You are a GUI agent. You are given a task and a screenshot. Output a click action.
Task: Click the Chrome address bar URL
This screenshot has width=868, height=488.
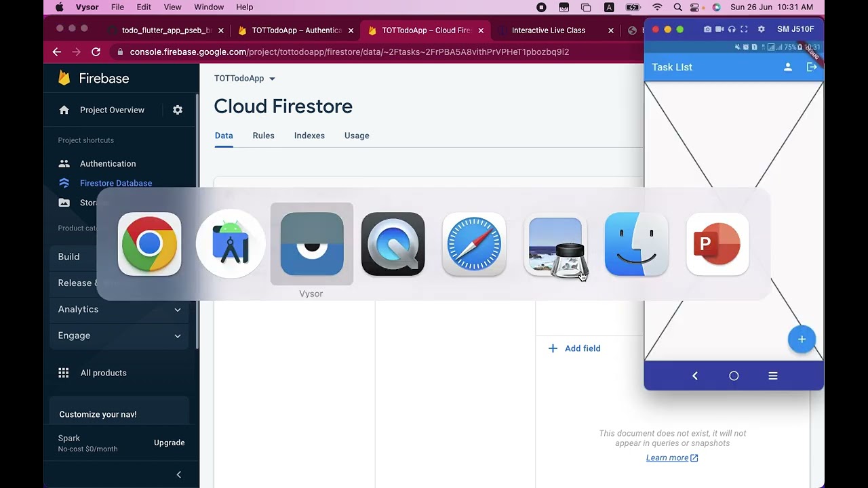[x=349, y=52]
